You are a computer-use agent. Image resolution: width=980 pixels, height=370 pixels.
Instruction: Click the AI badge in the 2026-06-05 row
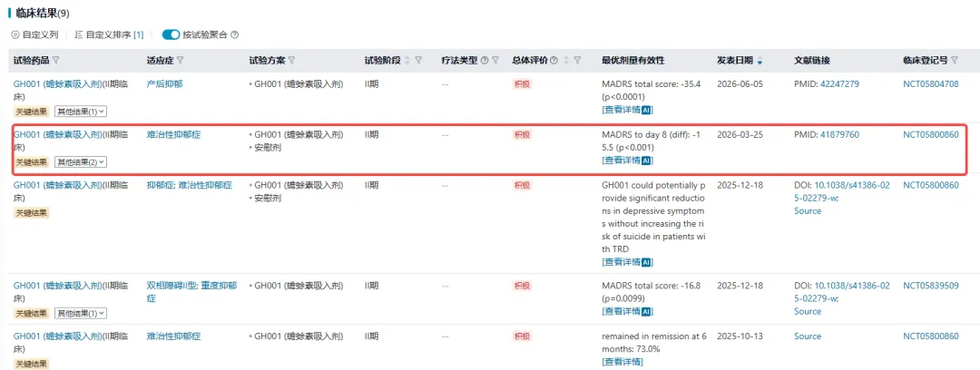pos(647,110)
